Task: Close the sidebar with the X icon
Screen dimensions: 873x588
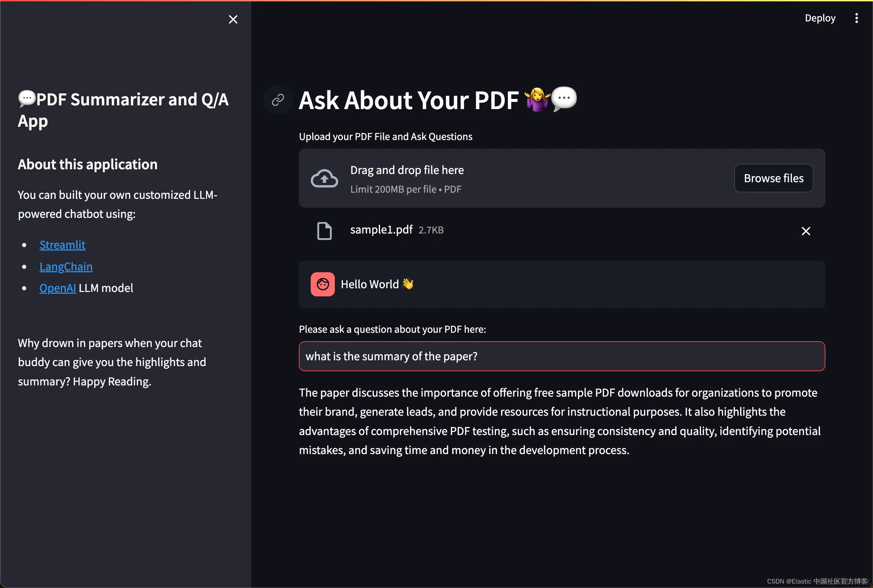Action: tap(233, 19)
